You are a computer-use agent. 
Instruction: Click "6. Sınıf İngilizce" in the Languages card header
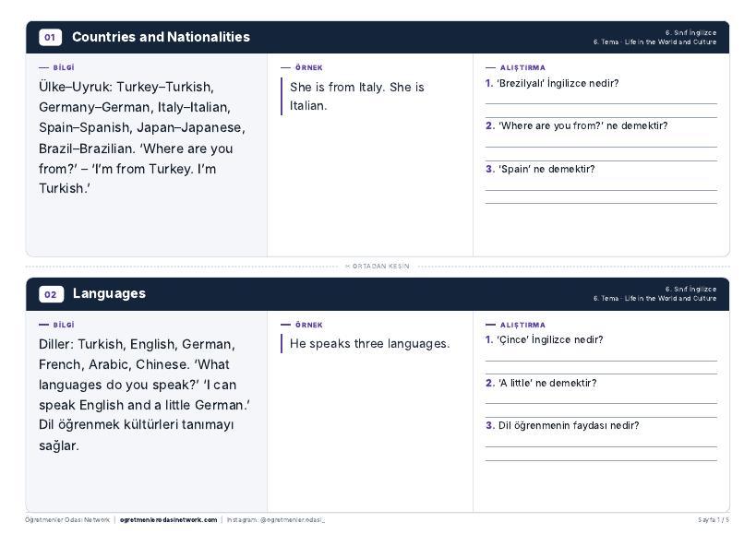coord(690,290)
